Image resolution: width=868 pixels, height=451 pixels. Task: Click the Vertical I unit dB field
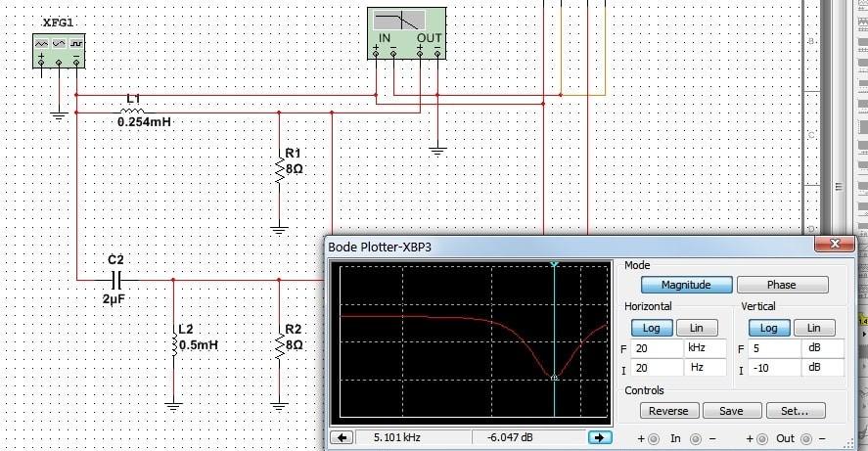823,368
